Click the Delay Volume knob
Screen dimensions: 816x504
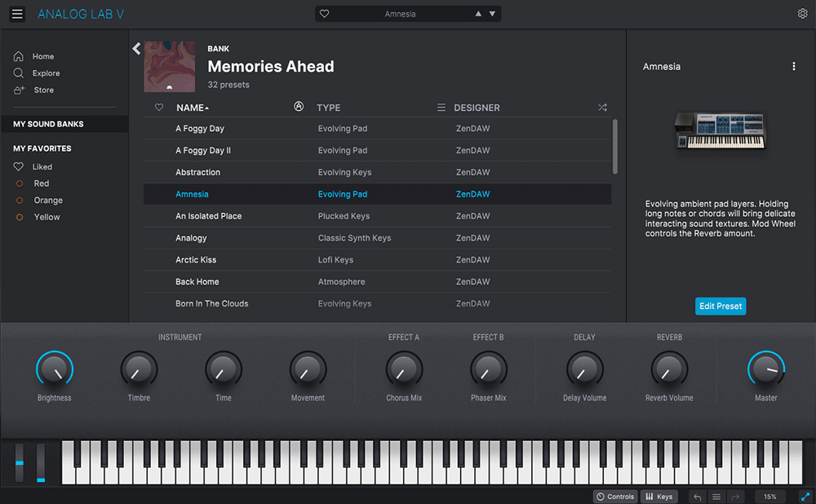(585, 369)
